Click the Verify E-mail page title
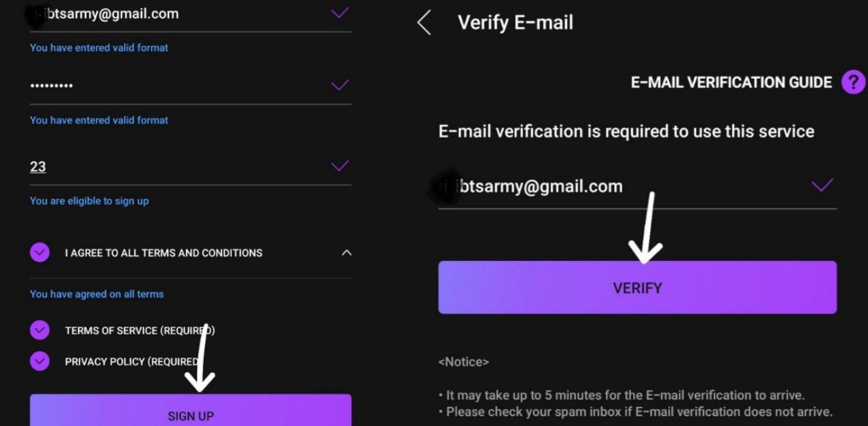Viewport: 868px width, 426px height. pyautogui.click(x=516, y=22)
